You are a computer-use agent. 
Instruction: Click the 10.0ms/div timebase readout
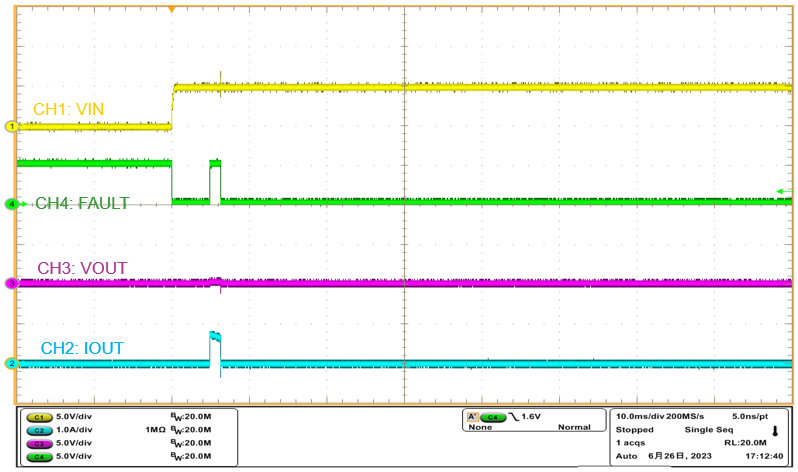(643, 416)
